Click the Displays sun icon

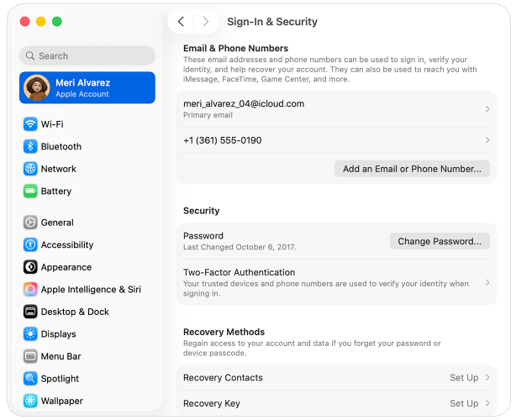coord(30,333)
